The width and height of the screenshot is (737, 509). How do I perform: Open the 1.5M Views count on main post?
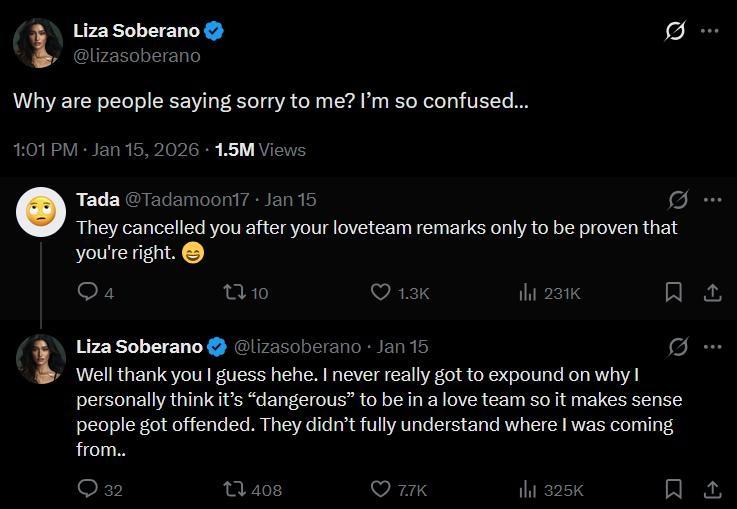[x=260, y=150]
